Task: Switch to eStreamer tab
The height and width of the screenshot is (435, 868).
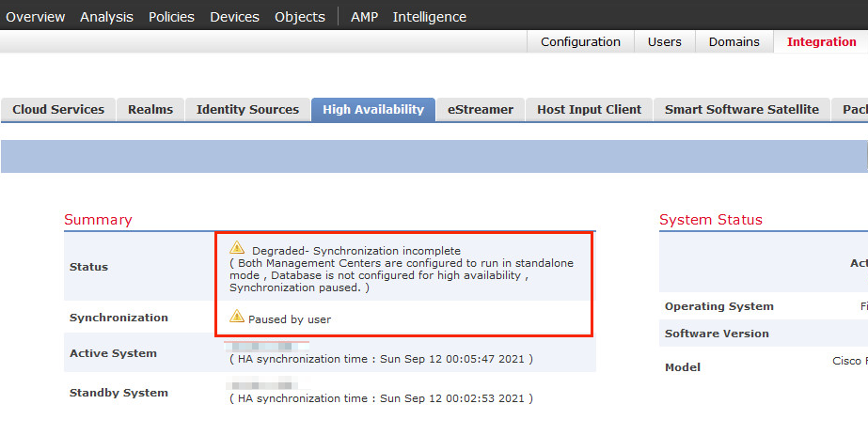Action: [x=481, y=109]
